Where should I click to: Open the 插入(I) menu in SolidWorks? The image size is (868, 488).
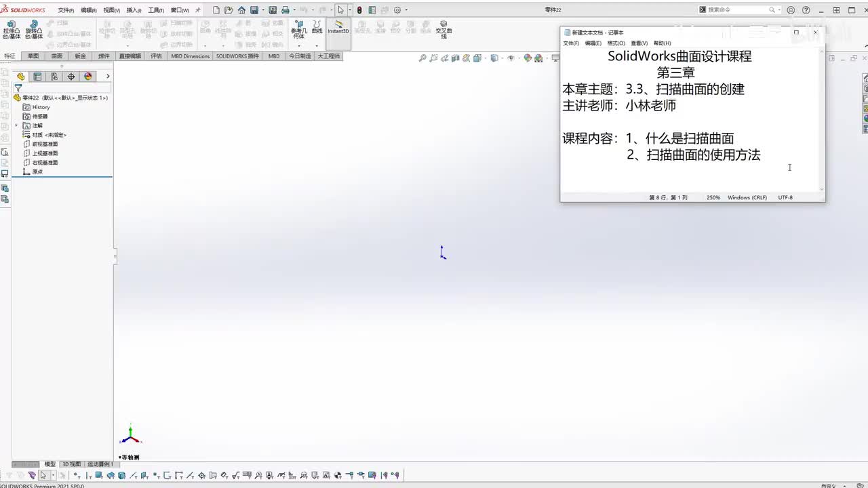pyautogui.click(x=134, y=10)
